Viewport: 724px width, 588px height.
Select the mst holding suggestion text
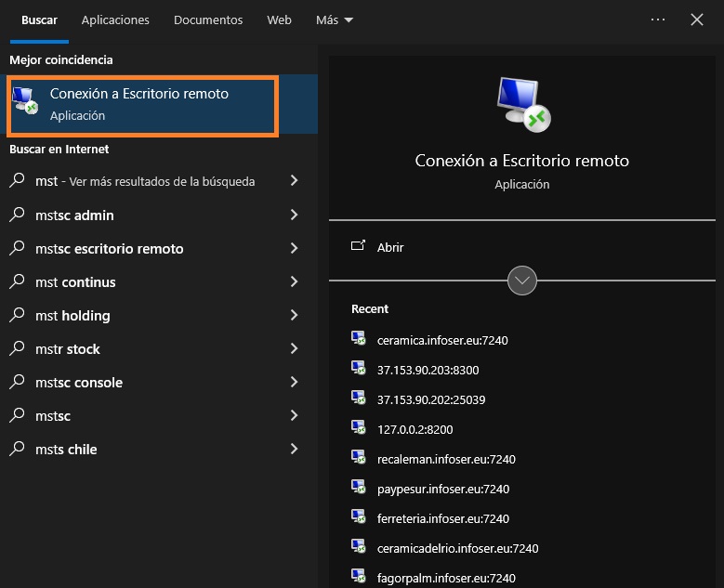(72, 316)
